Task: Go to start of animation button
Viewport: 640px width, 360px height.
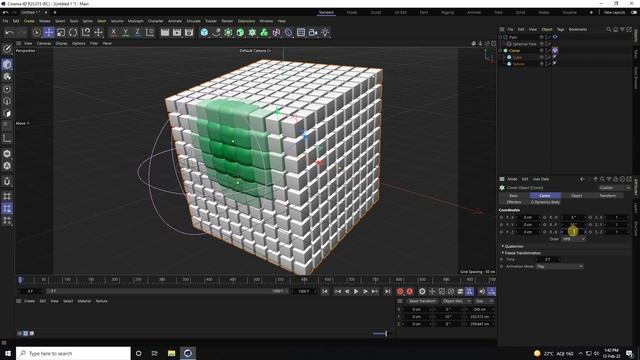Action: click(x=325, y=291)
